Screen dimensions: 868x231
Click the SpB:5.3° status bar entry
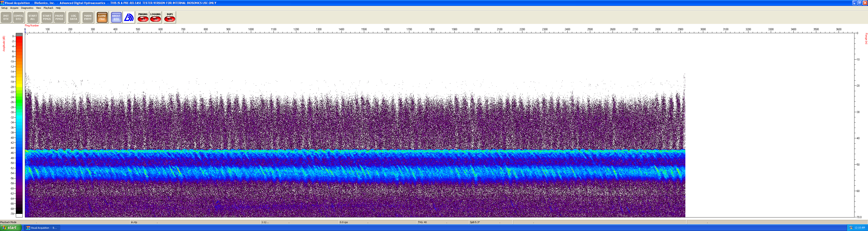coord(475,222)
